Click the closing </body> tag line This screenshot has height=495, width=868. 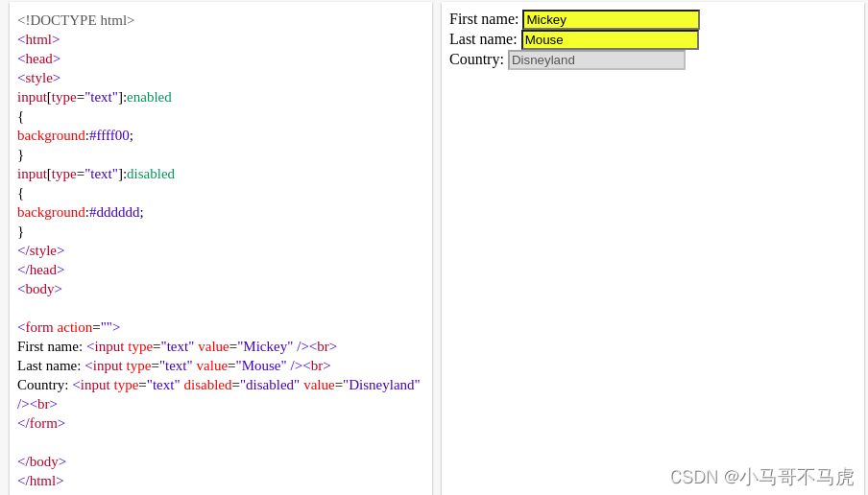point(41,461)
